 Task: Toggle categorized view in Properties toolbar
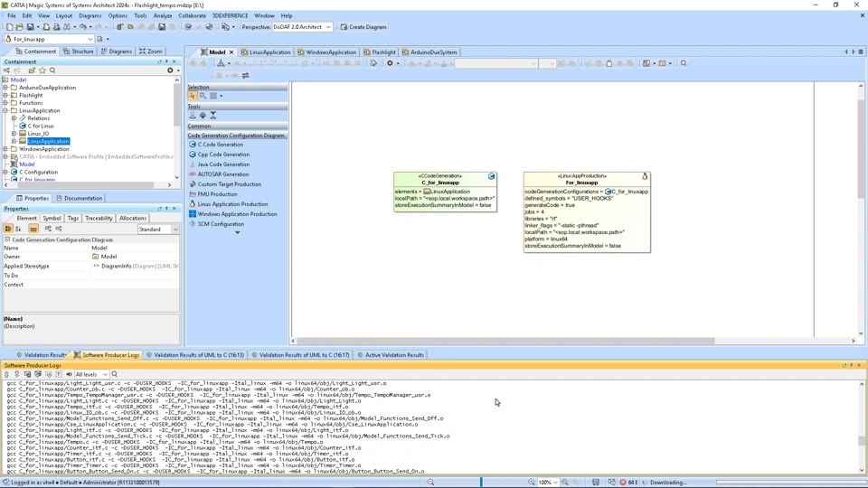tap(8, 229)
